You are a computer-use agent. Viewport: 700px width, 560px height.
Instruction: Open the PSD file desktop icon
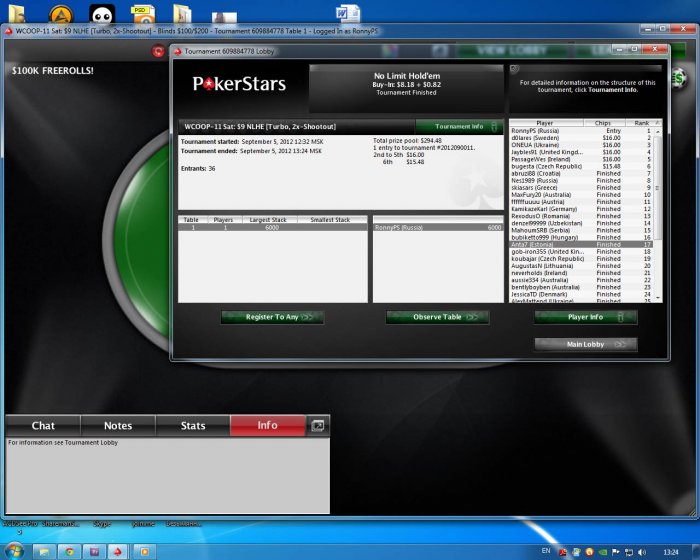click(143, 14)
